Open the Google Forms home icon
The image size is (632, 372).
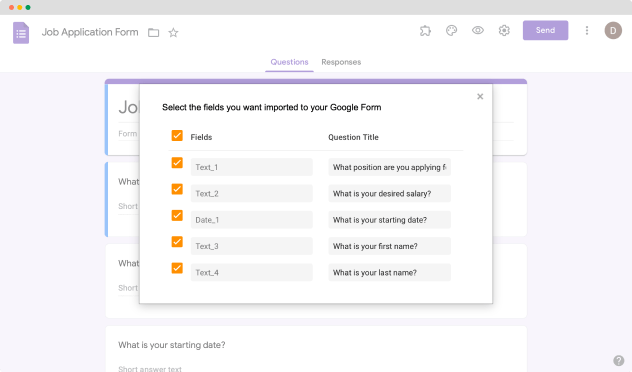pos(21,32)
